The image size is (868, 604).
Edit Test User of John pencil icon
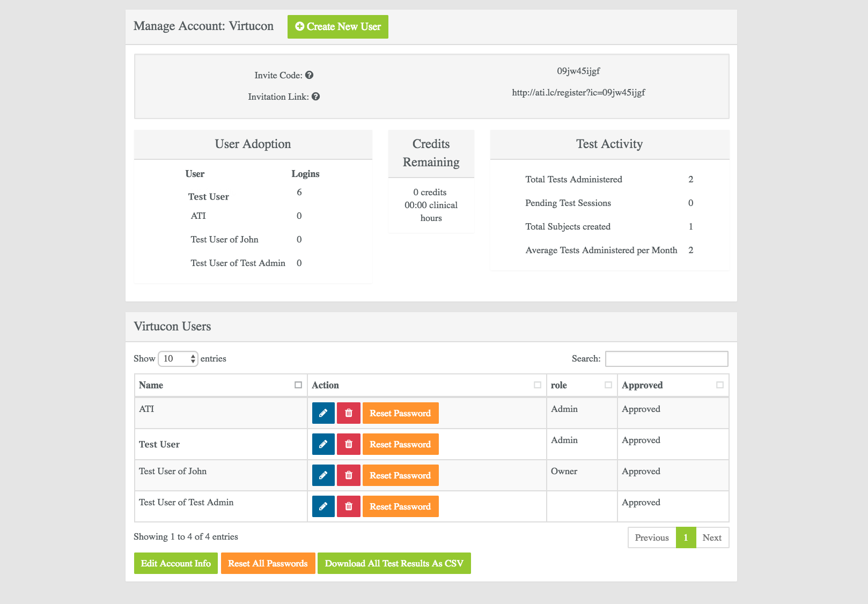[323, 475]
